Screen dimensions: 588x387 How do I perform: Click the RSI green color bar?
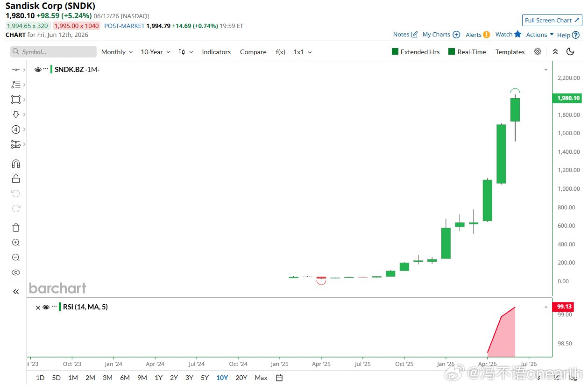(x=59, y=307)
